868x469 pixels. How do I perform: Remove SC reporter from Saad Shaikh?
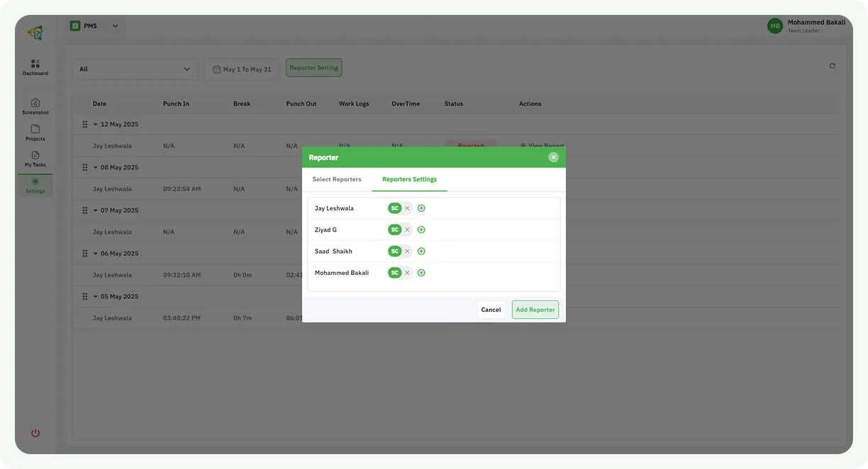[407, 252]
